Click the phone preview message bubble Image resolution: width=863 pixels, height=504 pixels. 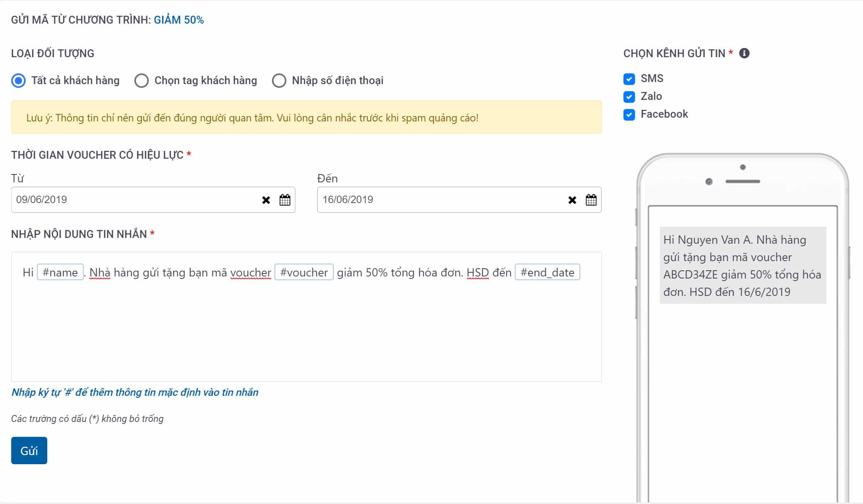[743, 265]
